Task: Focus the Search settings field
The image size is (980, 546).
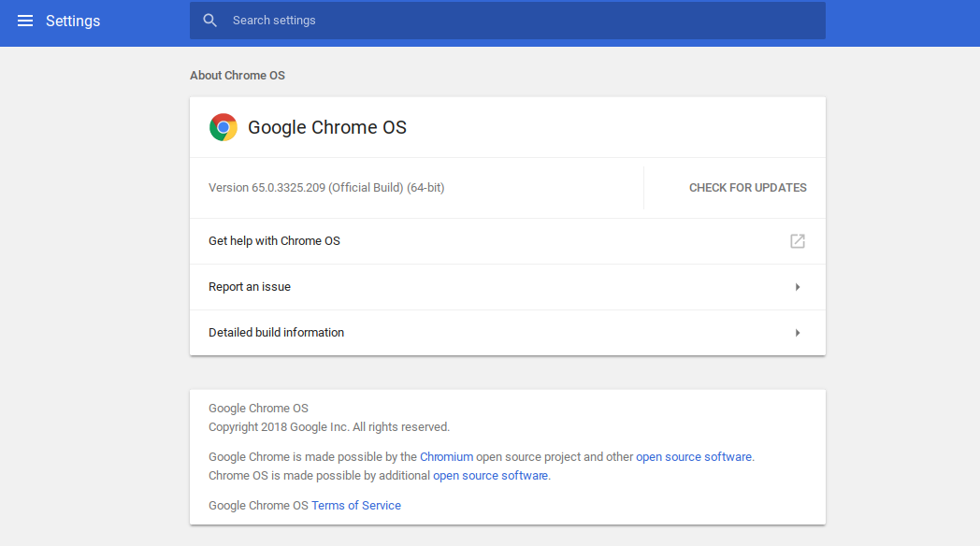Action: point(508,21)
